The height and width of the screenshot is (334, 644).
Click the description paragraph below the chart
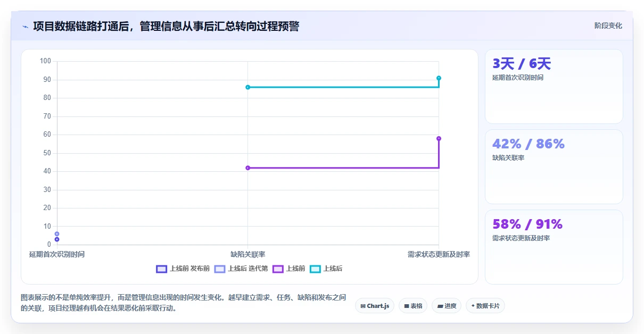pos(183,303)
